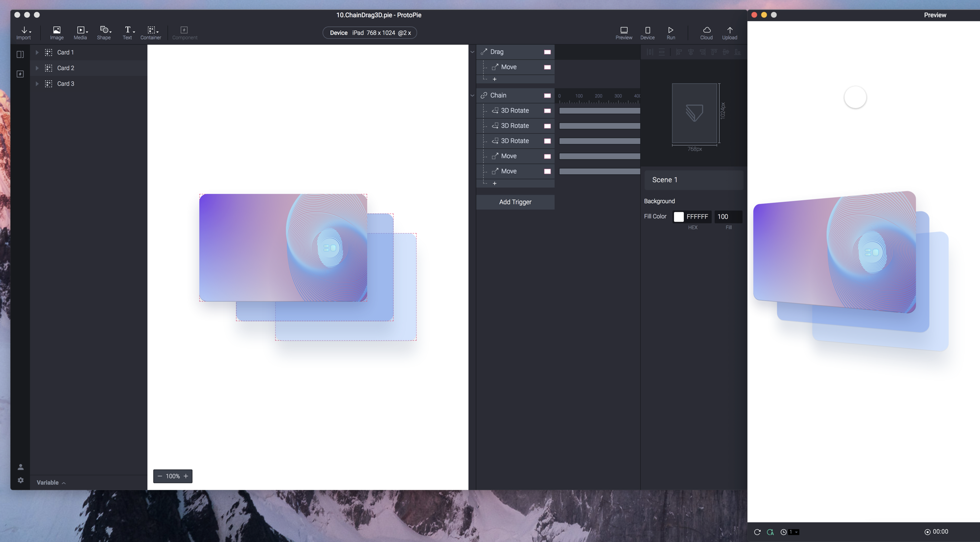Collapse the Chain trigger group

tap(472, 95)
